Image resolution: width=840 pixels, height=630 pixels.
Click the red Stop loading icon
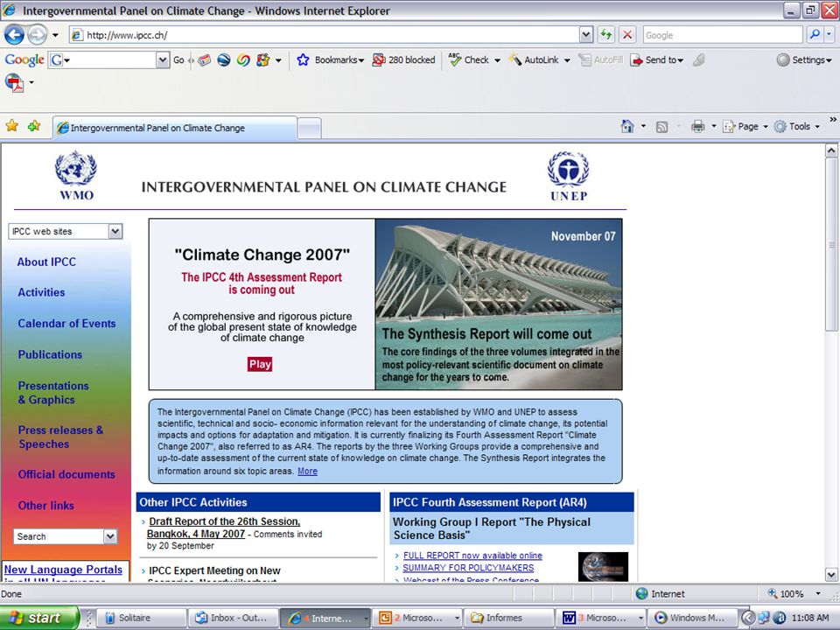626,35
